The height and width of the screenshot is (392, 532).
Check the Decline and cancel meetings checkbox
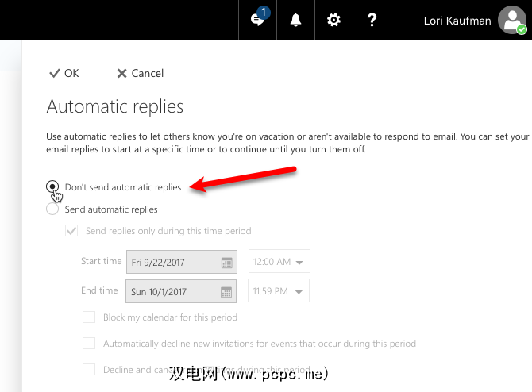click(89, 370)
